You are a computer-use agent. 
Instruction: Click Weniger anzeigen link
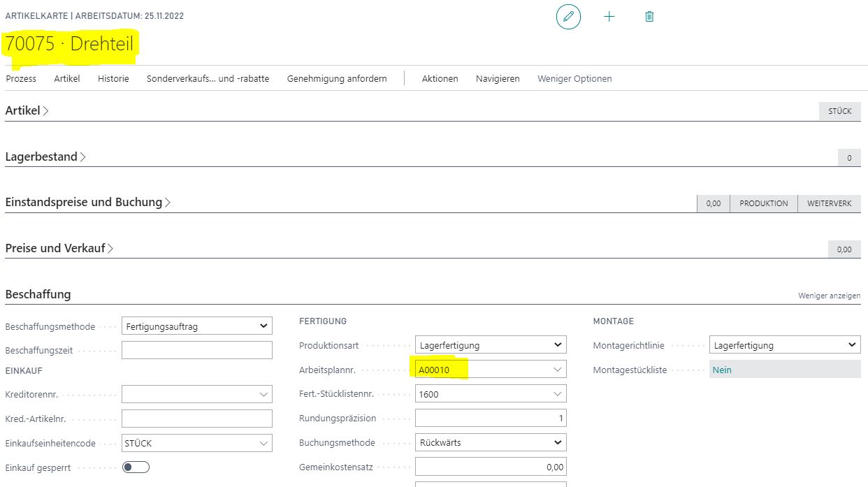tap(830, 296)
